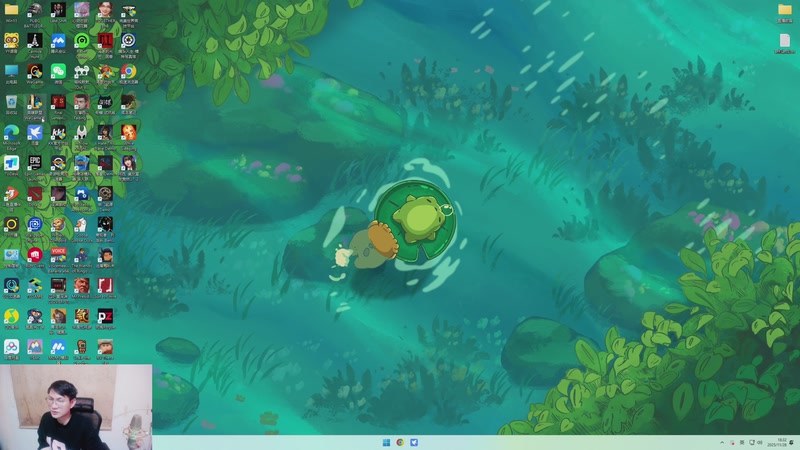Switch to Chrome in the taskbar

(400, 442)
